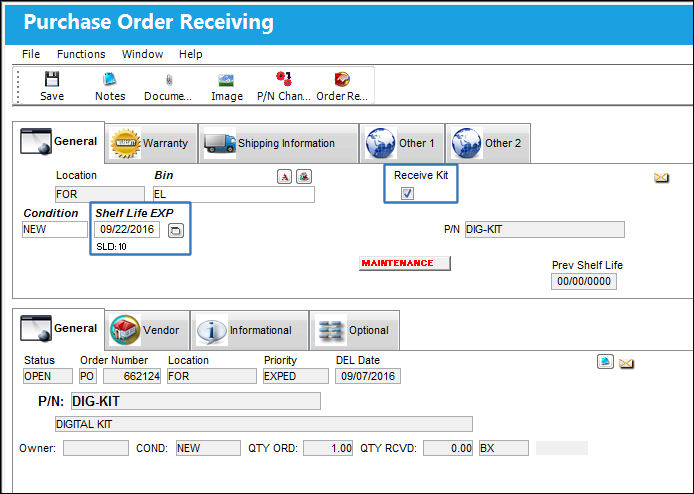694x494 pixels.
Task: Switch to the Shipping Information tab
Action: tap(278, 143)
